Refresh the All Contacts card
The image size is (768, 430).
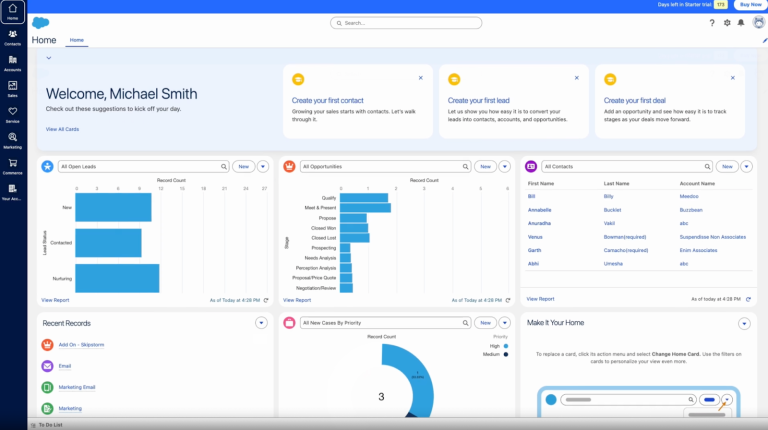click(749, 299)
